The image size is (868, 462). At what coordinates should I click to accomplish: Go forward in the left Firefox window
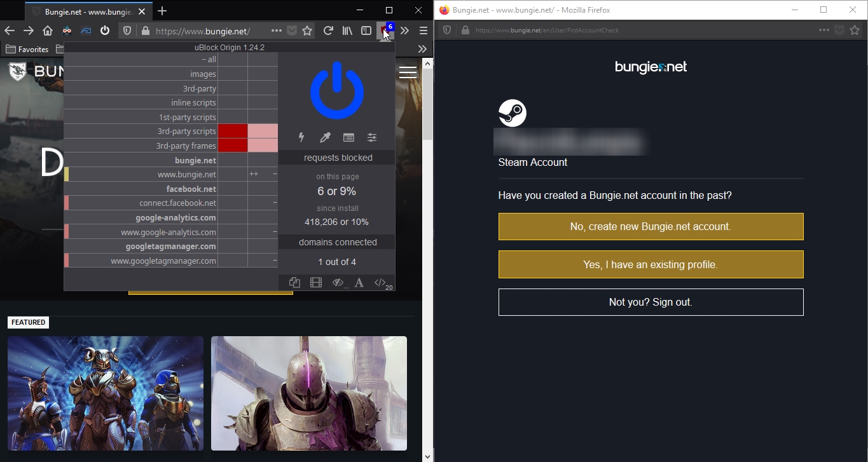coord(29,31)
